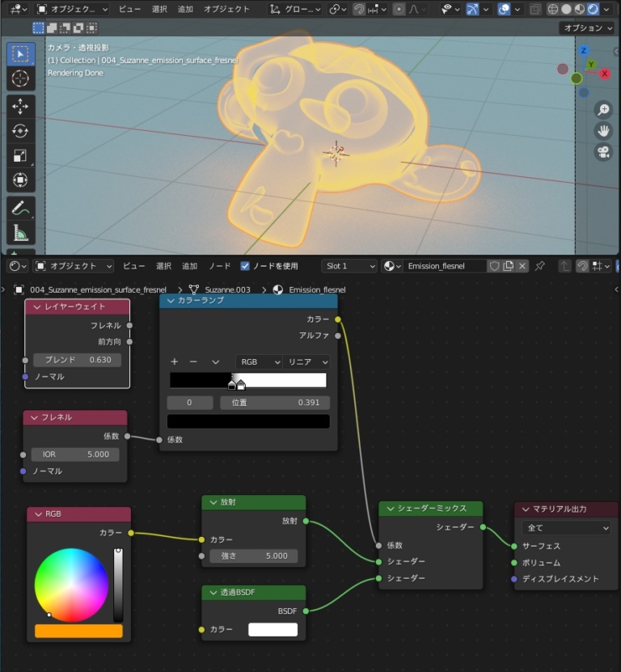Open the viewport 追加 menu

pyautogui.click(x=185, y=9)
